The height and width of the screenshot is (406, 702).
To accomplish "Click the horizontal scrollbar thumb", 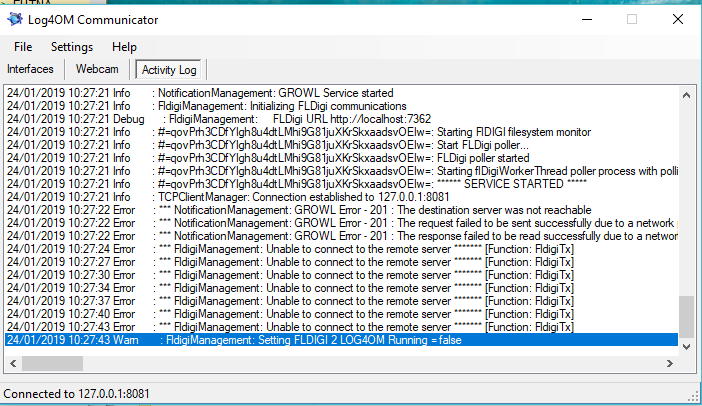I will pos(52,363).
